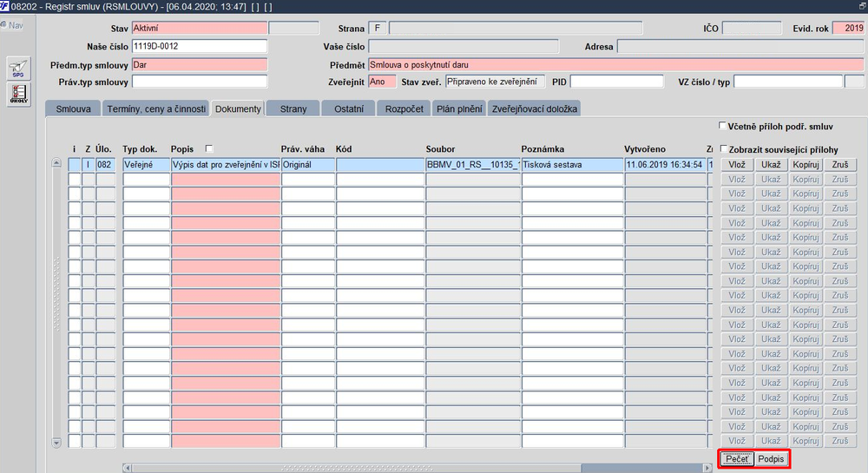Click the horizontal scrollbar right arrow
Screen dimensions: 868x473
click(707, 468)
